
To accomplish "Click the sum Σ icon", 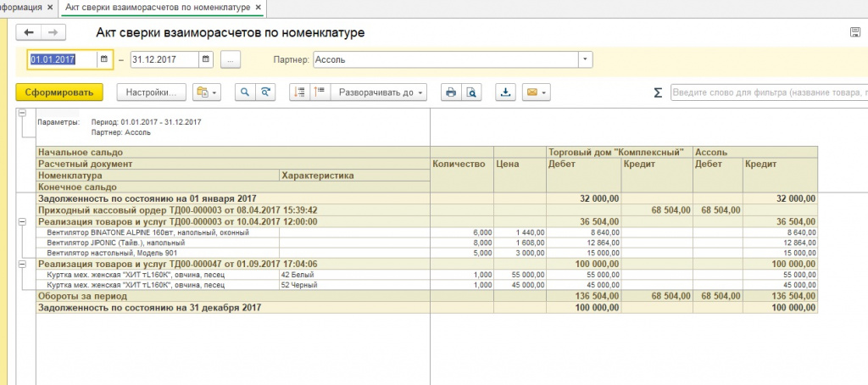I will [x=658, y=93].
